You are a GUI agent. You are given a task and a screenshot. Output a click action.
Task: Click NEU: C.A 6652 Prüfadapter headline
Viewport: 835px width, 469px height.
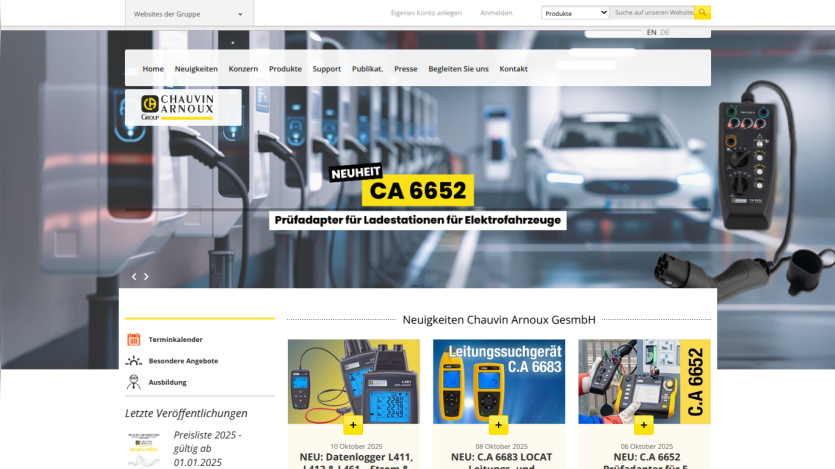point(646,460)
